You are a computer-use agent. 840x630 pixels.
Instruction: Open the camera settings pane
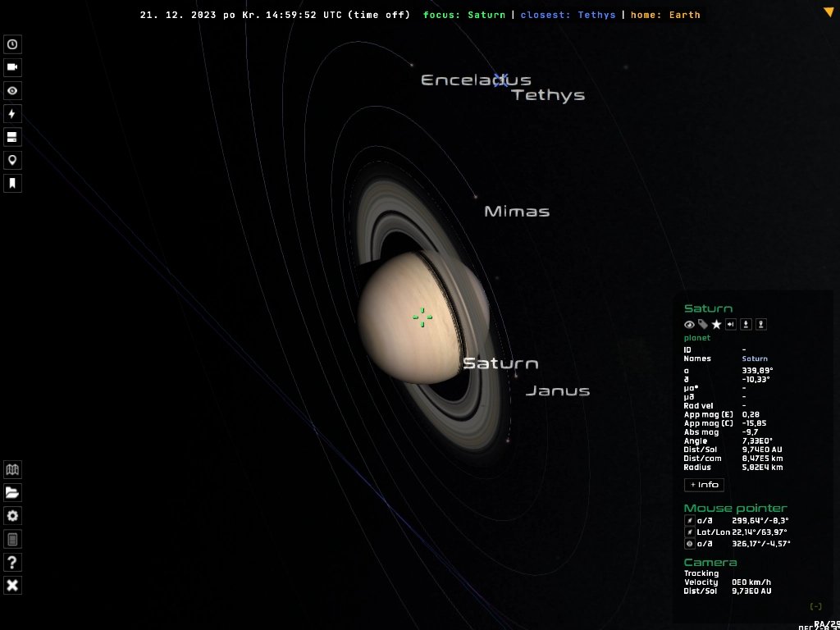click(12, 67)
